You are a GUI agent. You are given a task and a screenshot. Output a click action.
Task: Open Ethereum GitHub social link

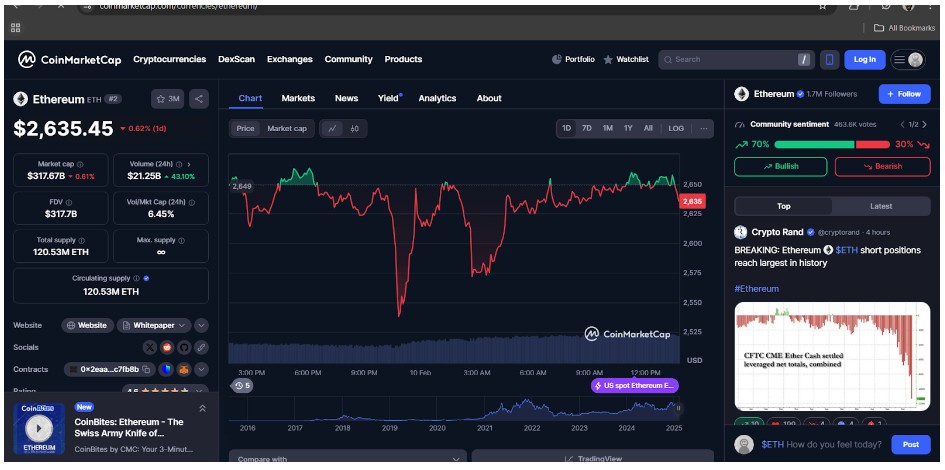tap(184, 347)
